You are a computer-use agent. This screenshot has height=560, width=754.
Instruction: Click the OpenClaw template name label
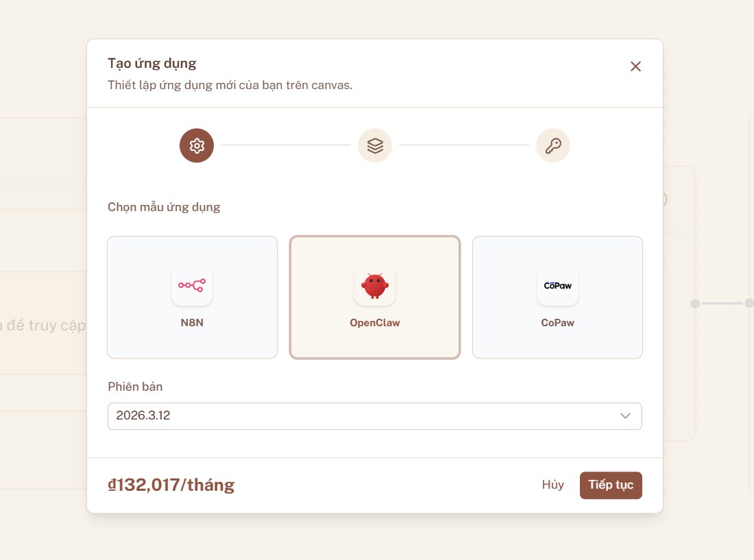(x=375, y=323)
